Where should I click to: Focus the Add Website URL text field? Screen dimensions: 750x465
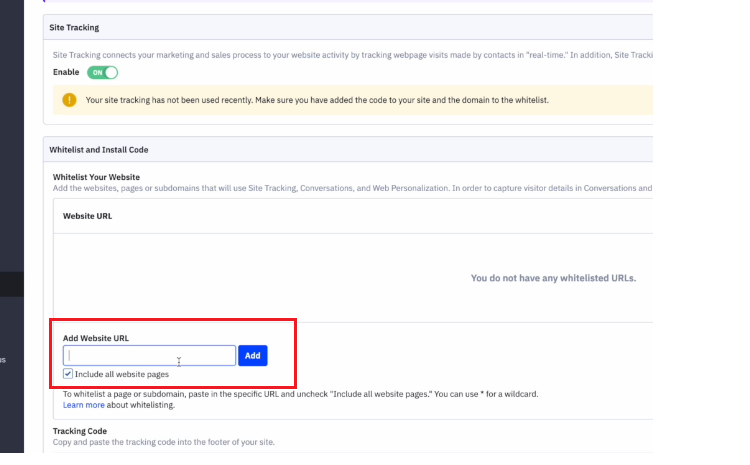149,355
